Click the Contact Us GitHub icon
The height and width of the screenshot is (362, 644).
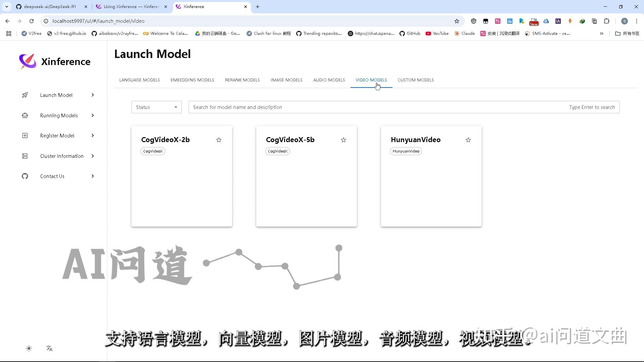(25, 176)
